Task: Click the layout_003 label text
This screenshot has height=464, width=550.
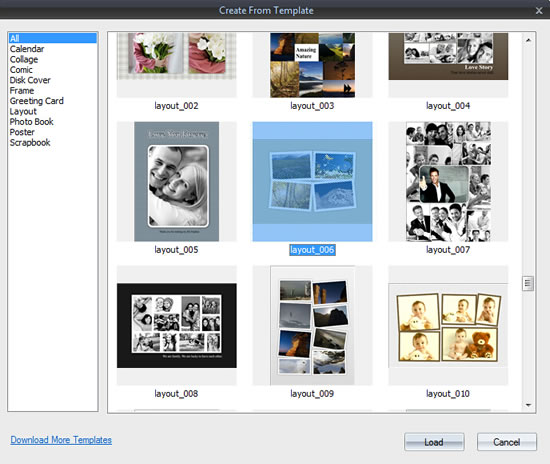Action: 312,106
